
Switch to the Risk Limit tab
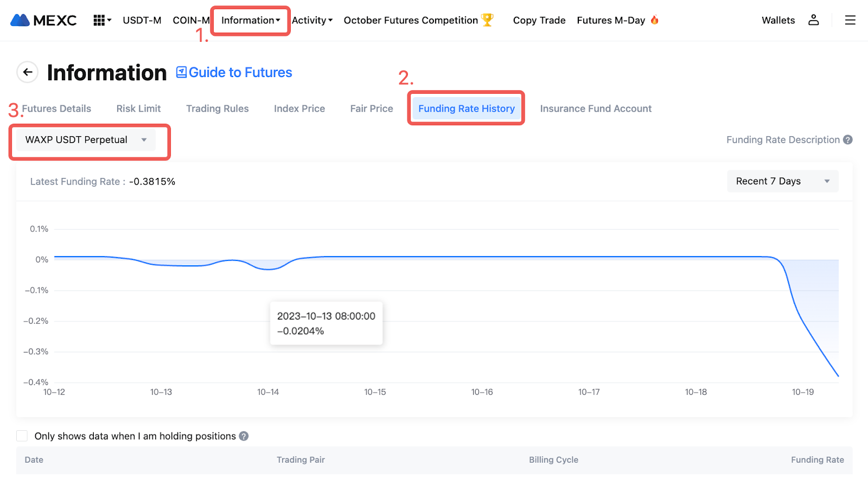click(x=138, y=109)
